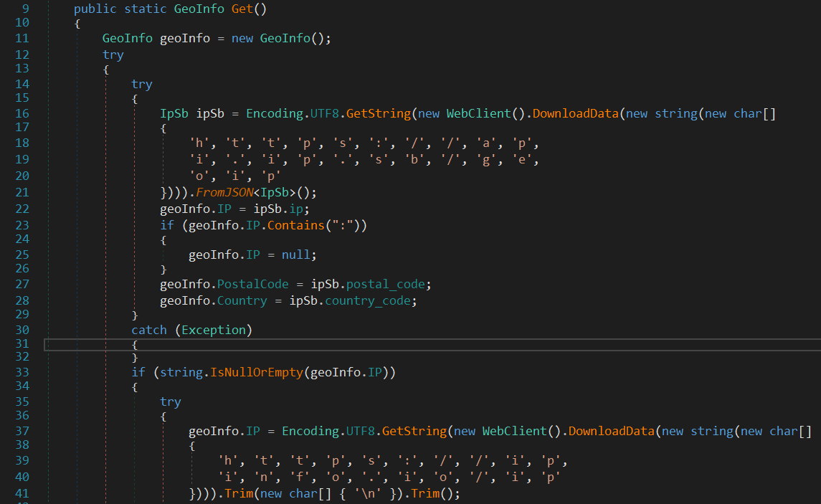Click DownloadData call on line 16
821x504 pixels.
pyautogui.click(x=576, y=113)
